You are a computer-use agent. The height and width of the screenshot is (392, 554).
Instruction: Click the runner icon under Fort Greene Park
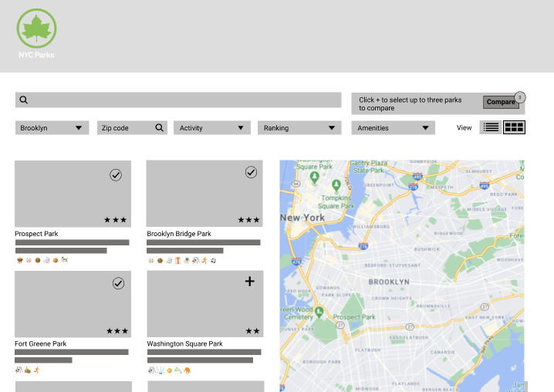click(x=36, y=370)
